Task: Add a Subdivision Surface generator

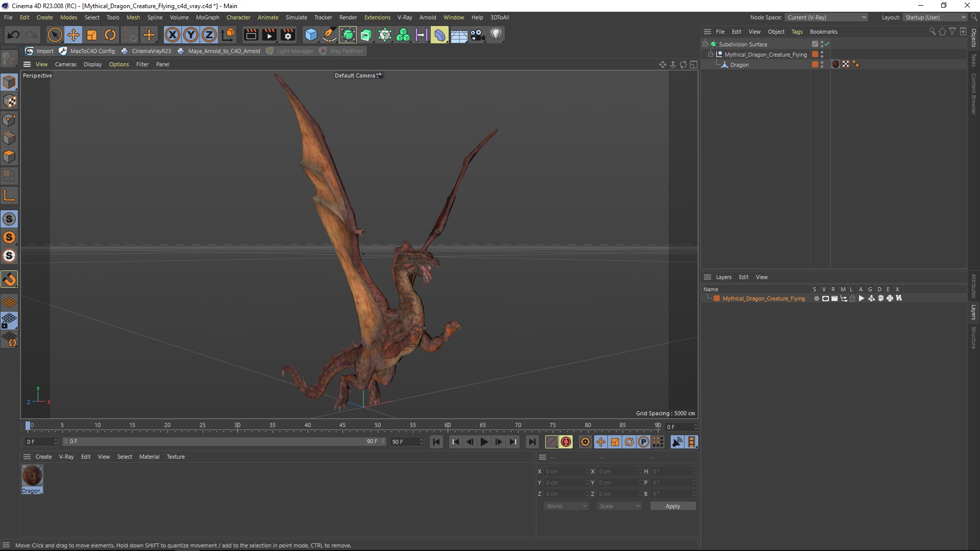Action: (348, 35)
